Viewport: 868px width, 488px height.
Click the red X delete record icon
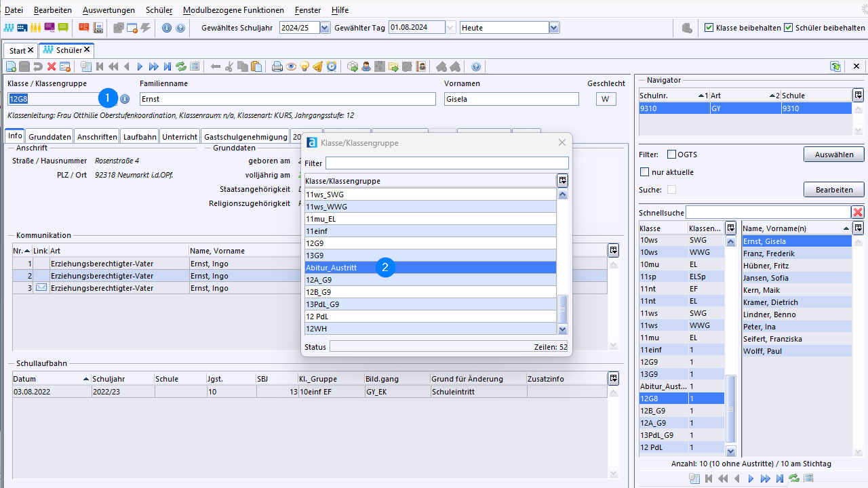pos(52,66)
